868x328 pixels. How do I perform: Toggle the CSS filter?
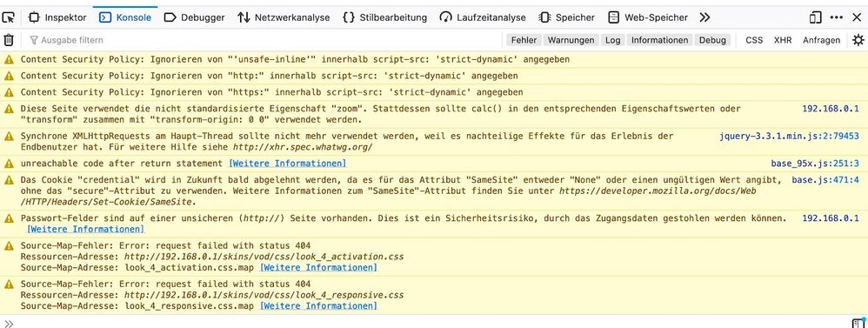[754, 40]
